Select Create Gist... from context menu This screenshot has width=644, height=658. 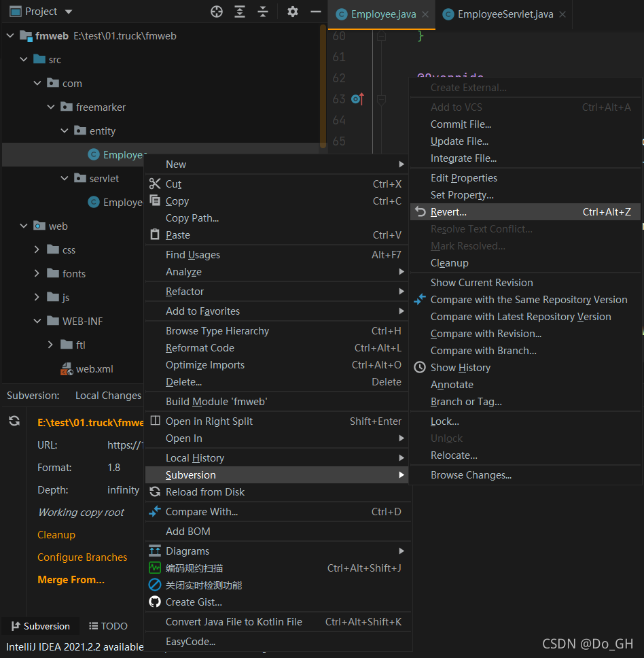click(x=276, y=602)
